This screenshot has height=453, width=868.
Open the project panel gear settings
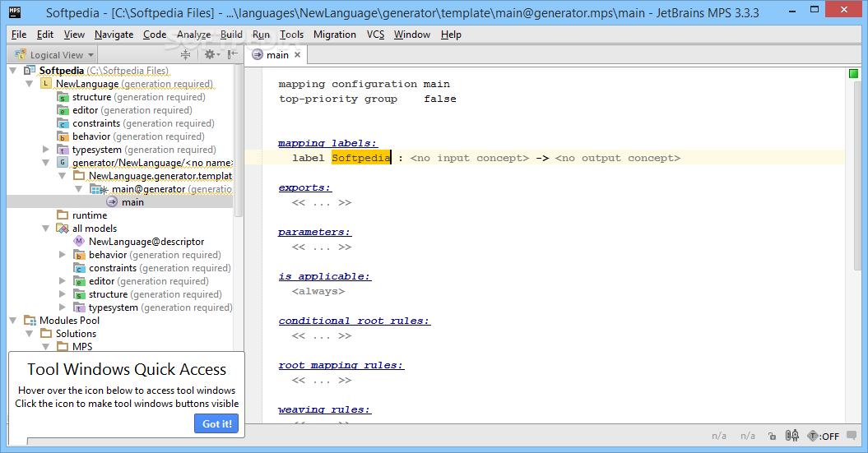click(212, 54)
